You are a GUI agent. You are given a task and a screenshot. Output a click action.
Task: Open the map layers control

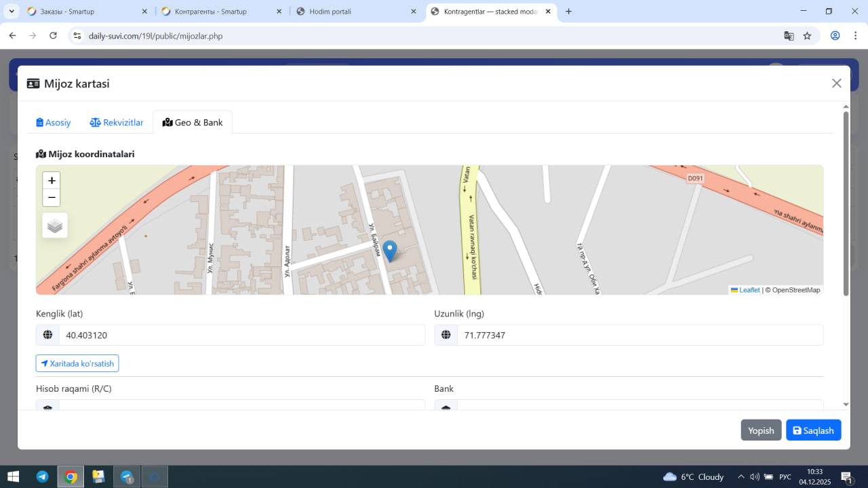pyautogui.click(x=55, y=226)
